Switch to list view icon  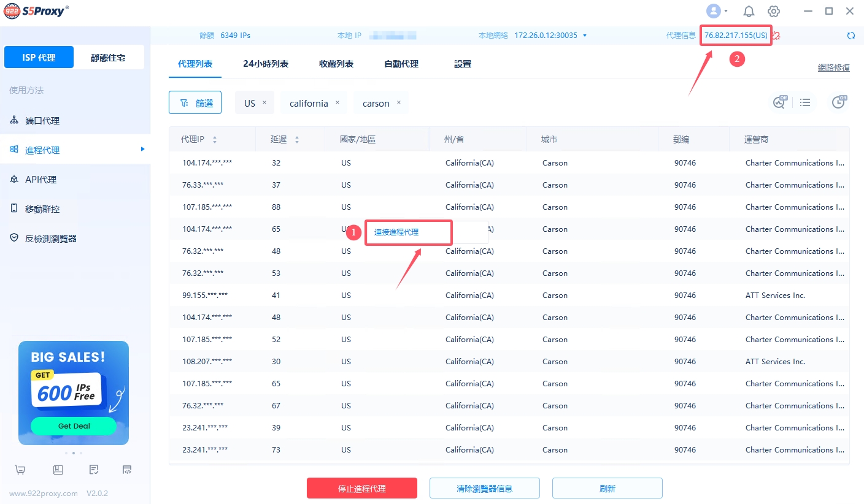click(x=805, y=102)
